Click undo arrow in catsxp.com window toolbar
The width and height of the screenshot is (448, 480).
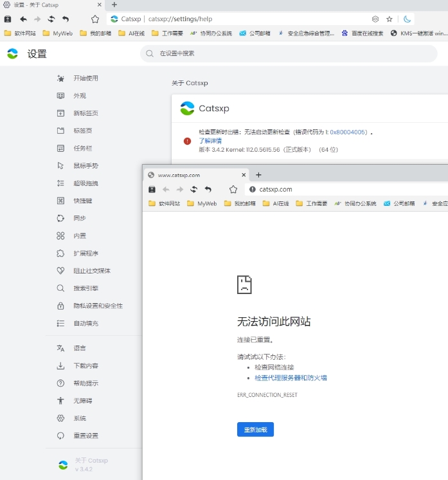click(x=208, y=189)
